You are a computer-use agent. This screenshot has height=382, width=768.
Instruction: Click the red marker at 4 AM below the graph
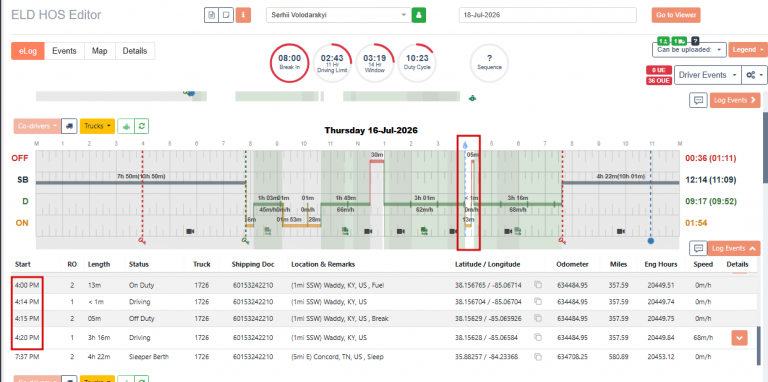pyautogui.click(x=142, y=240)
